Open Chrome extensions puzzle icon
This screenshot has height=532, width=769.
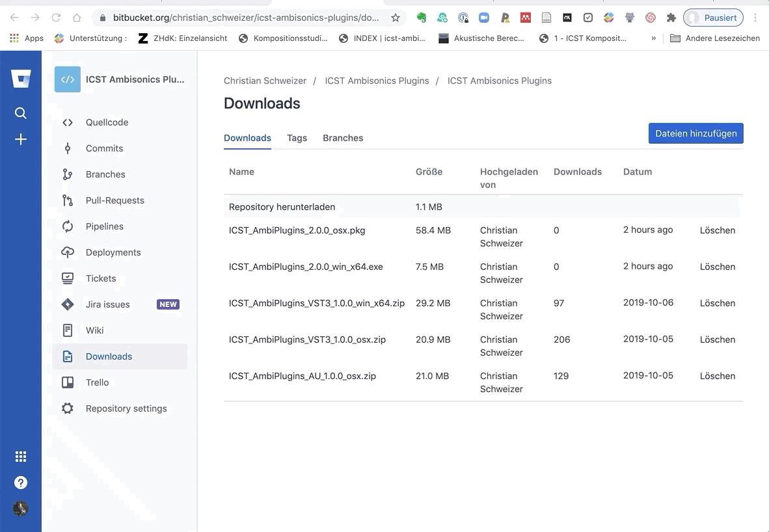671,18
